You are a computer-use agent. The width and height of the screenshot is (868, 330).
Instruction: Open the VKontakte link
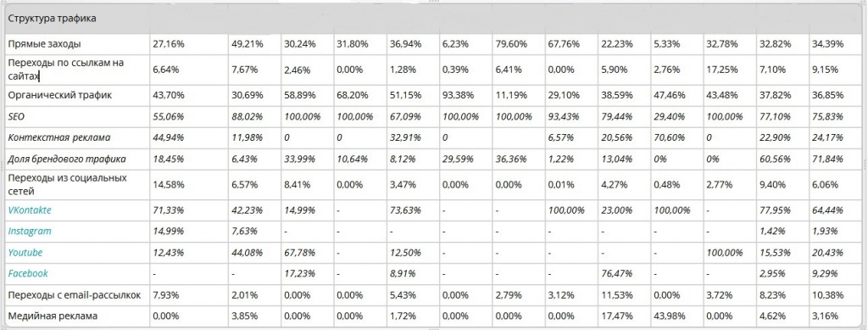point(30,210)
